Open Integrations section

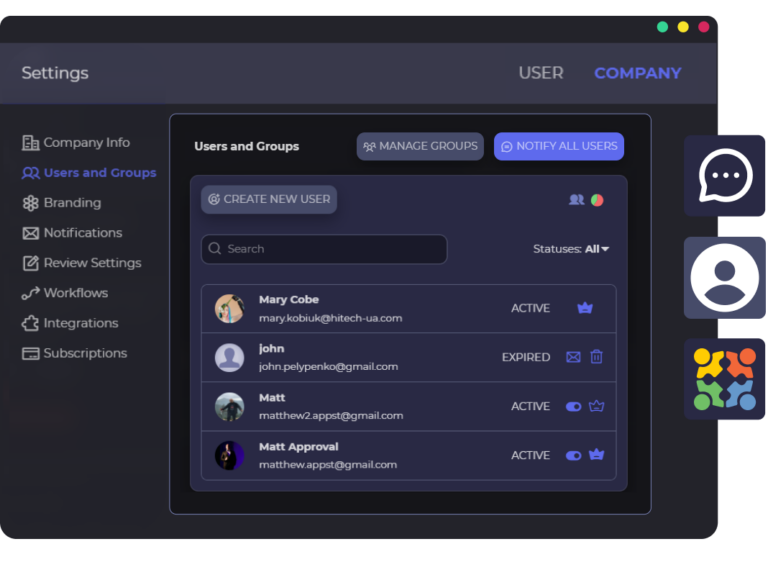pos(70,323)
